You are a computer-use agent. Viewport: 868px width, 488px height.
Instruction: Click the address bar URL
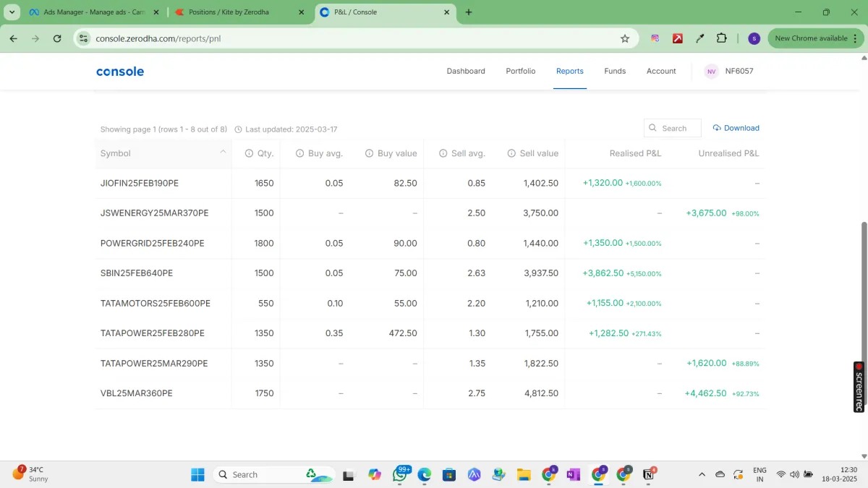click(158, 38)
